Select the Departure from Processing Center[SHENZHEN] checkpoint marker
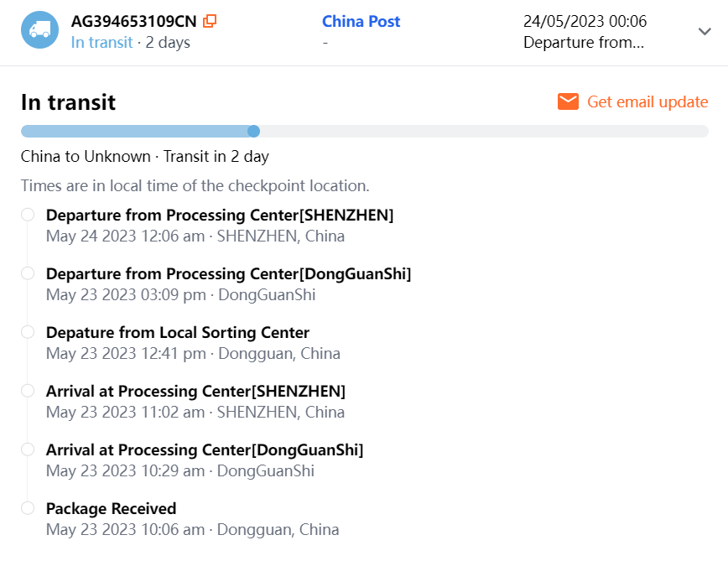The height and width of the screenshot is (561, 728). [28, 215]
